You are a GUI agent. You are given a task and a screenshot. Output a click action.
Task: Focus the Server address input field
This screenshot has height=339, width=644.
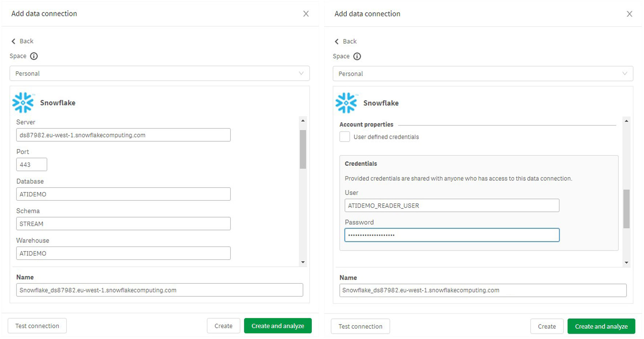(123, 135)
